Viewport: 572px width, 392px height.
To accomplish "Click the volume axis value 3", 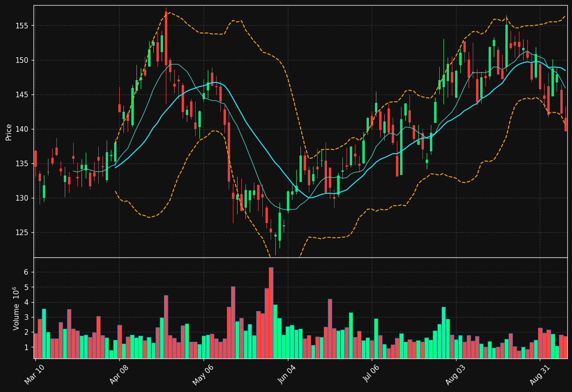I will pos(27,317).
